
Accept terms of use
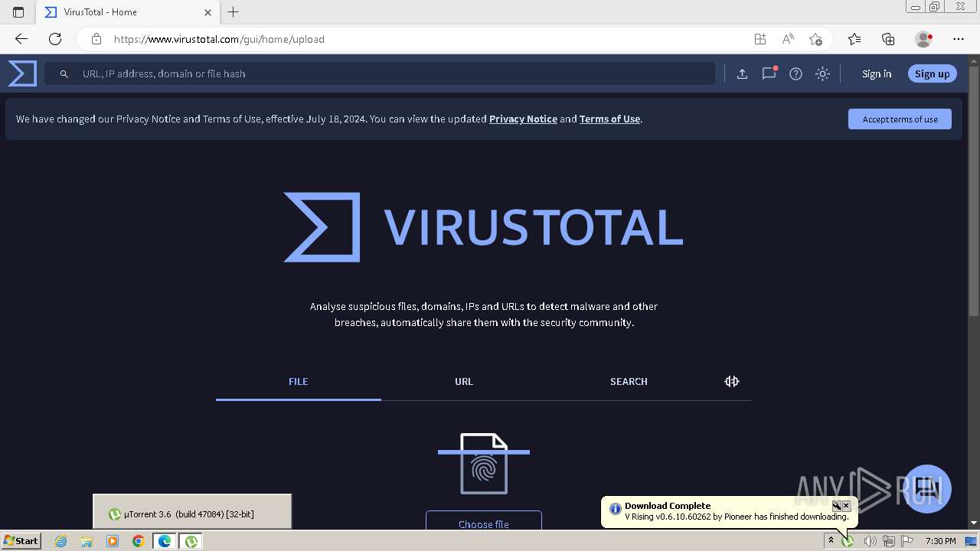(900, 119)
